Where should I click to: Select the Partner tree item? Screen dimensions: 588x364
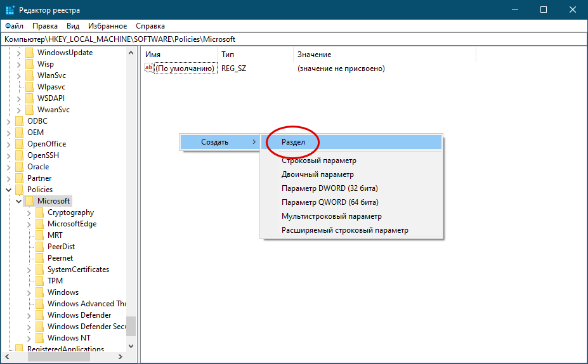coord(39,178)
